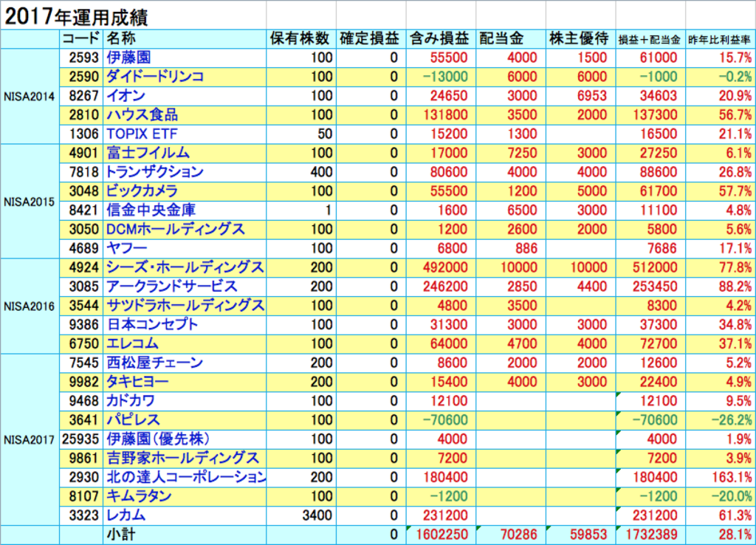Click the stock name ダイドードリンコ

coord(155,77)
